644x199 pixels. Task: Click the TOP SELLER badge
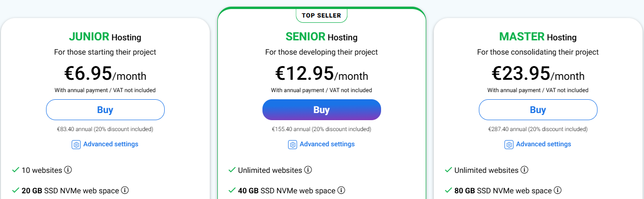pos(321,15)
